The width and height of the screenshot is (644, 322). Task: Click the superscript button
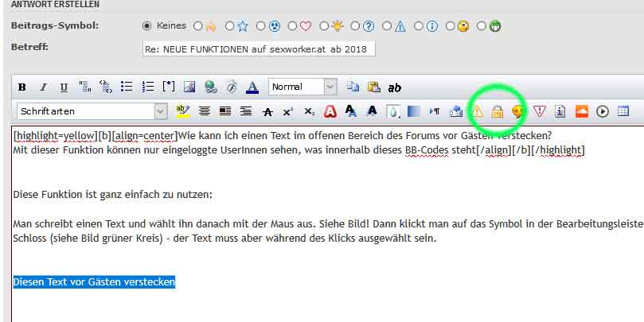288,111
